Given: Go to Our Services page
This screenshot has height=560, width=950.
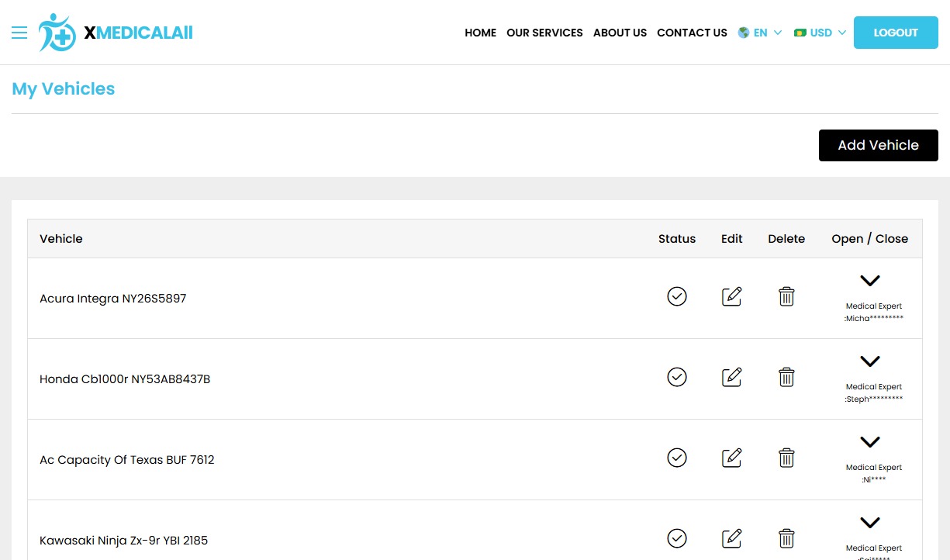Looking at the screenshot, I should [544, 33].
